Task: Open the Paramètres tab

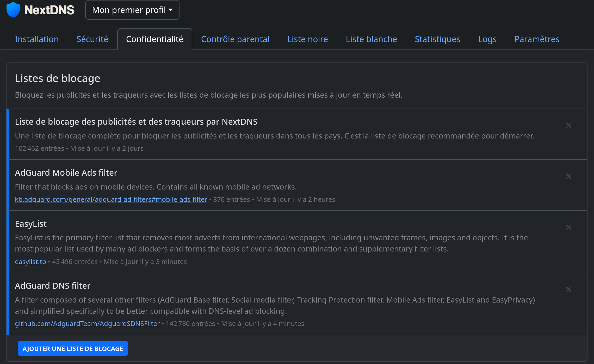Action: click(x=537, y=39)
